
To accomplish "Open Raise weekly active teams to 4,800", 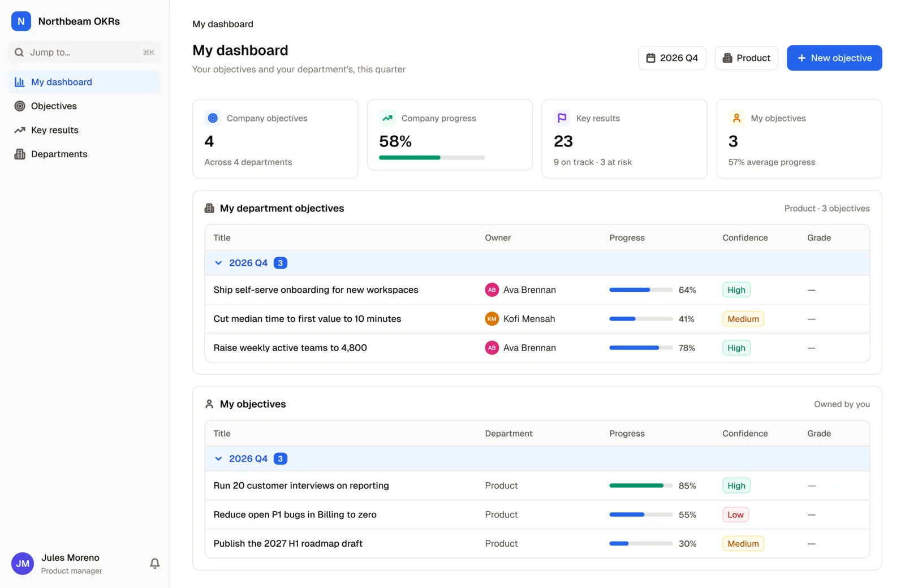I will (290, 348).
